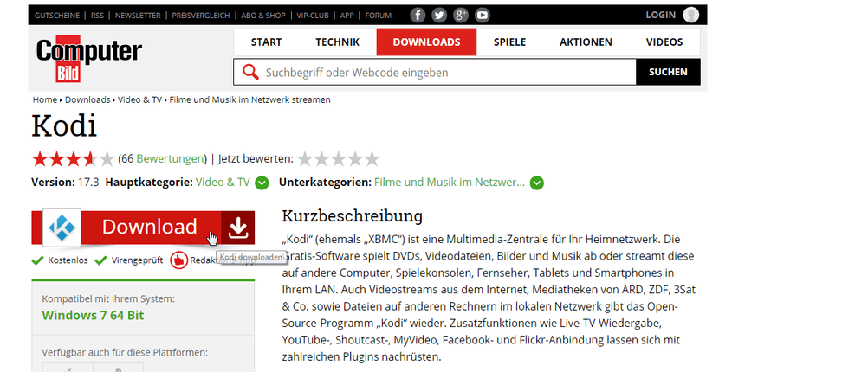Click the Login link
The height and width of the screenshot is (372, 868).
coord(660,15)
